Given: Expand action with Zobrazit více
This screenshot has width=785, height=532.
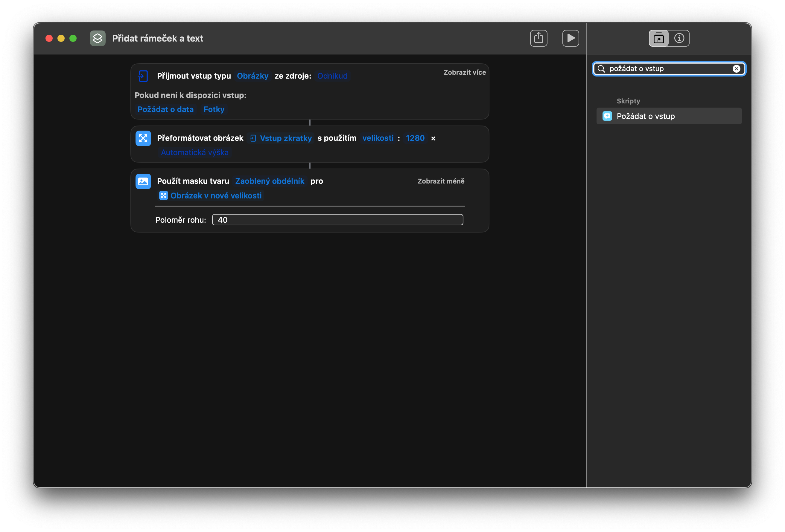Looking at the screenshot, I should tap(464, 72).
